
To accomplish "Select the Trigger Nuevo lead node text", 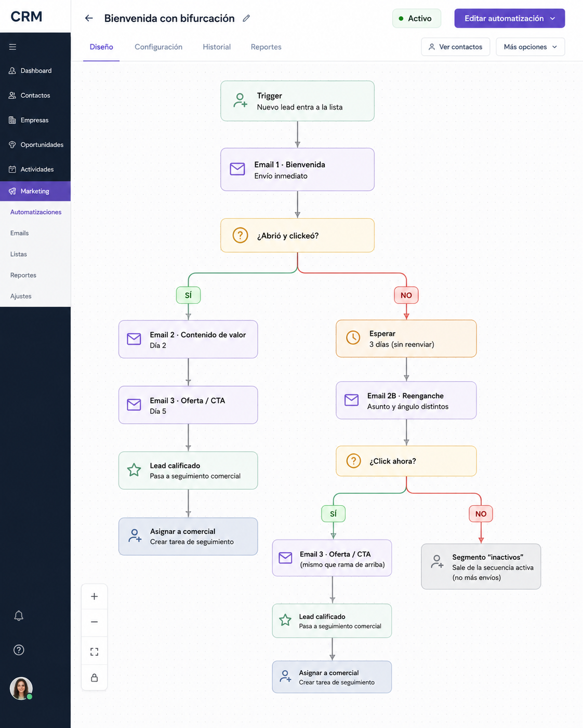I will pyautogui.click(x=300, y=101).
